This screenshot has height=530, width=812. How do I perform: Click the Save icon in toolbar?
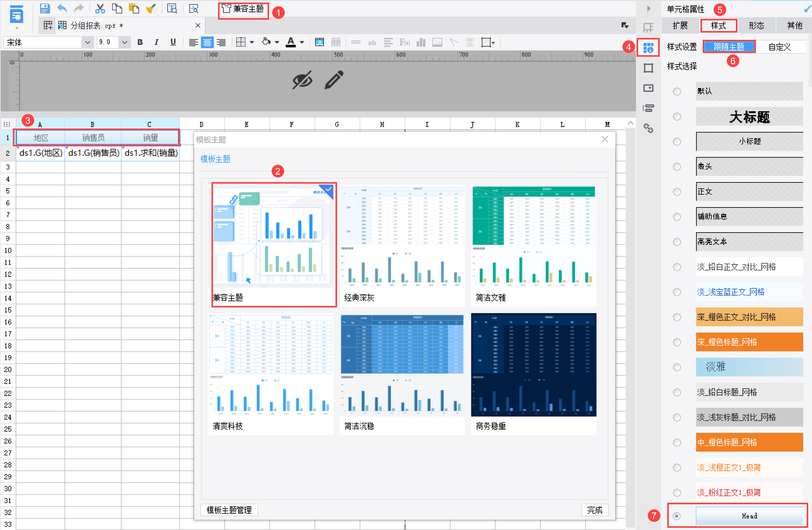[x=45, y=8]
